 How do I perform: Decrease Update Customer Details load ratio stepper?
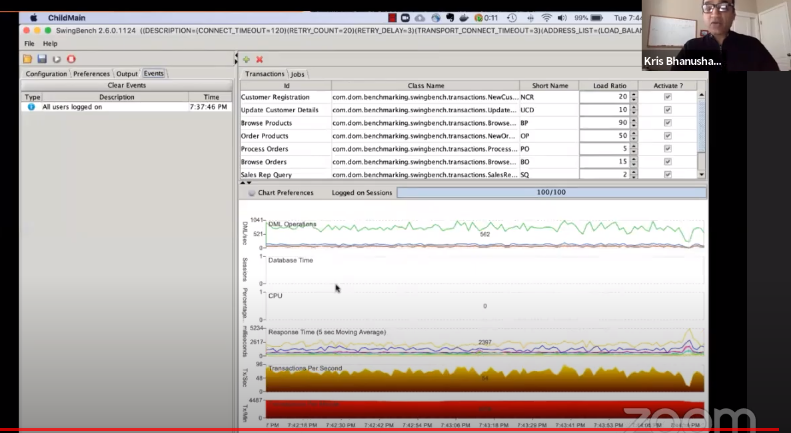click(x=634, y=113)
